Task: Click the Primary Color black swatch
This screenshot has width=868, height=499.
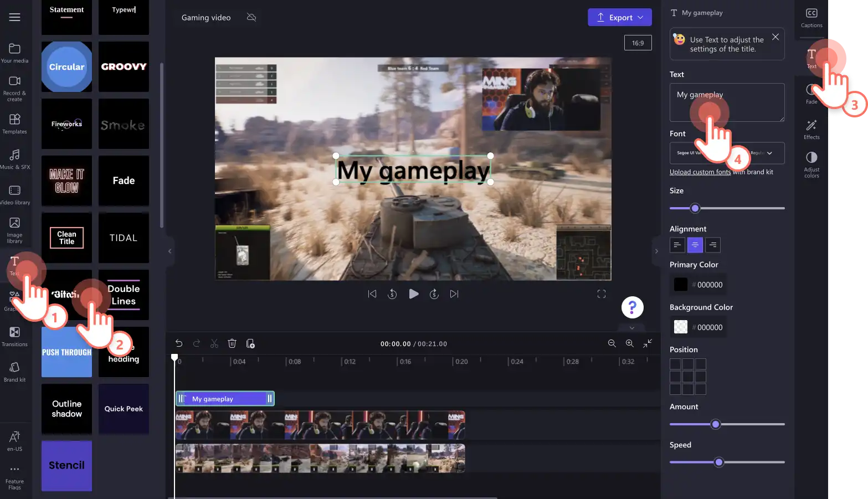Action: pyautogui.click(x=680, y=285)
